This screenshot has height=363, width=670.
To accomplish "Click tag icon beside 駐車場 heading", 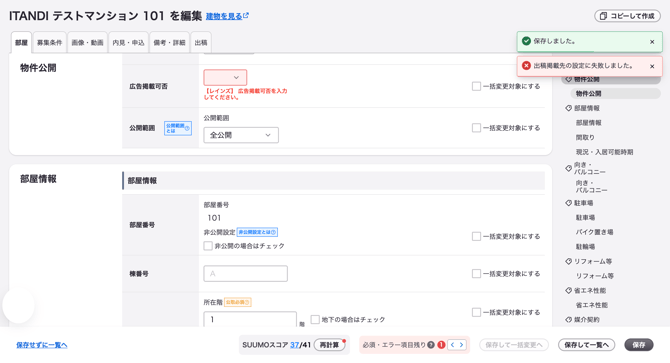I will (568, 203).
